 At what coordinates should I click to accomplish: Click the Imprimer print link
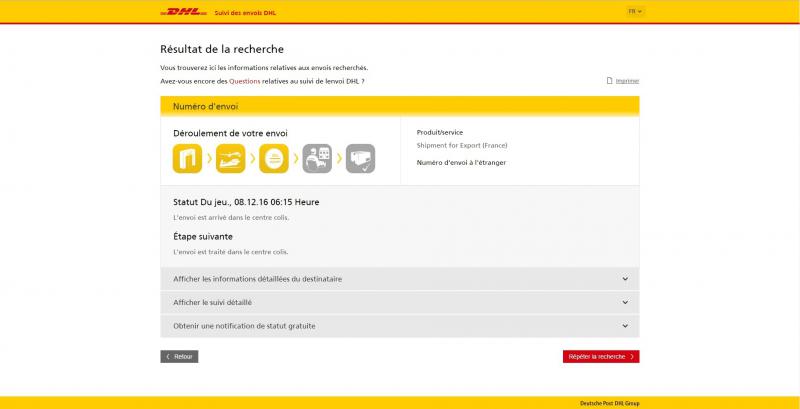pyautogui.click(x=627, y=80)
